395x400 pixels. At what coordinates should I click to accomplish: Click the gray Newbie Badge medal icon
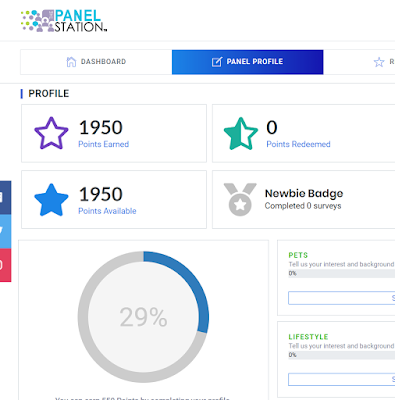(x=240, y=199)
